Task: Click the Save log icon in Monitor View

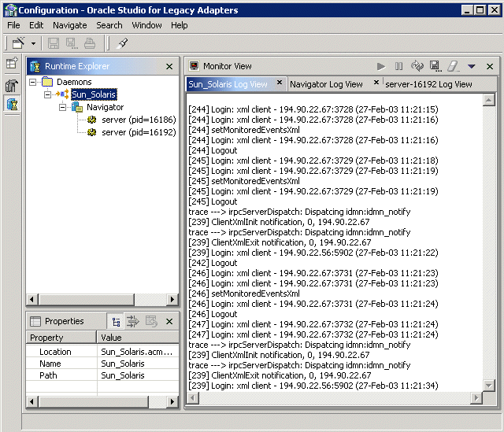Action: (x=435, y=66)
